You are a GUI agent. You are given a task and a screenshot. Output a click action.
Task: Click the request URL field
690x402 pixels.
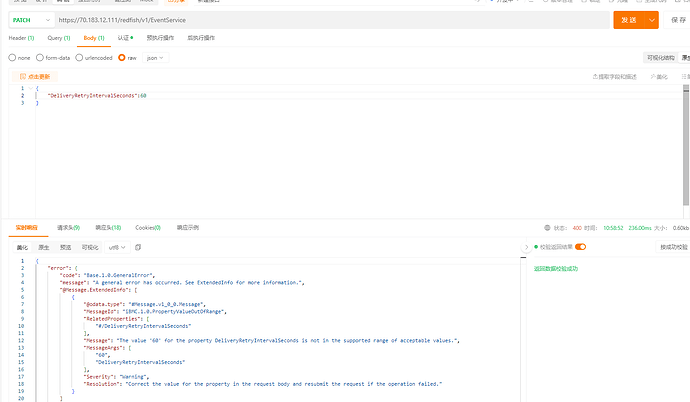(332, 20)
